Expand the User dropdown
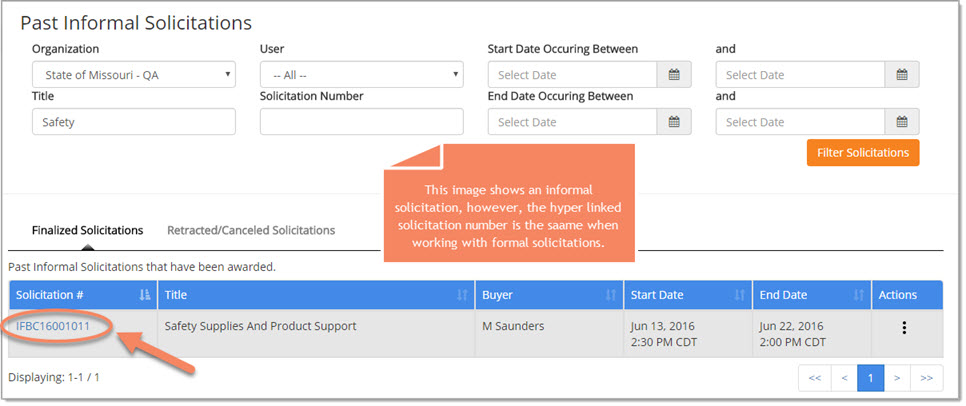 361,75
